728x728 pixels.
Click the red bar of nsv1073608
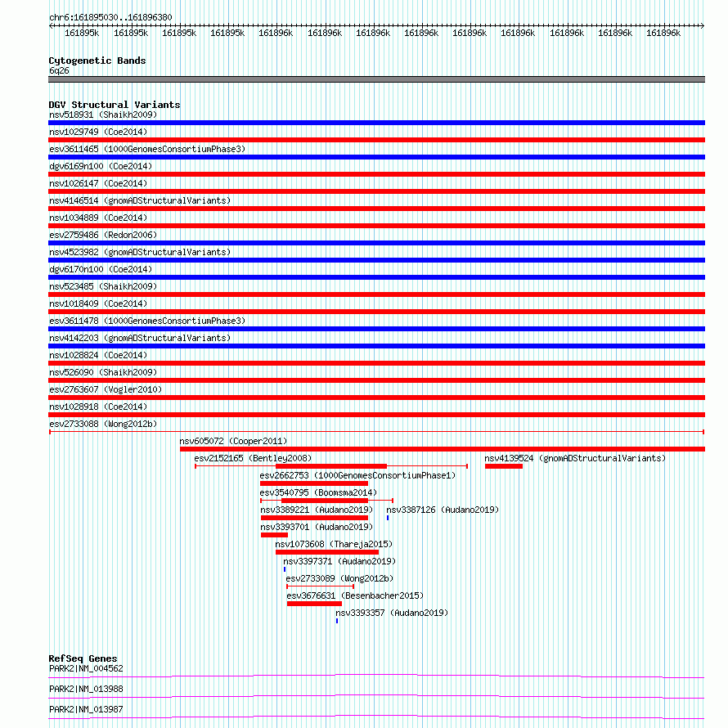(x=327, y=552)
